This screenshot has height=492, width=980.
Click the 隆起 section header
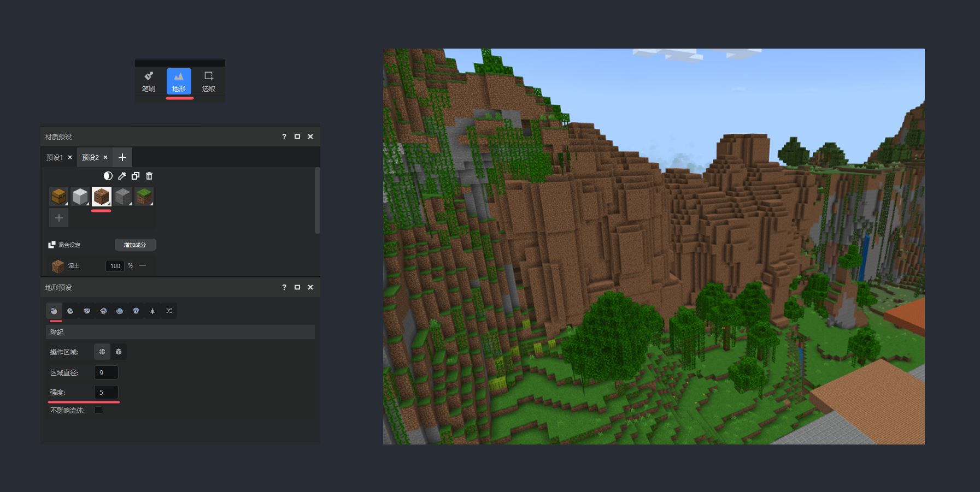(x=180, y=332)
